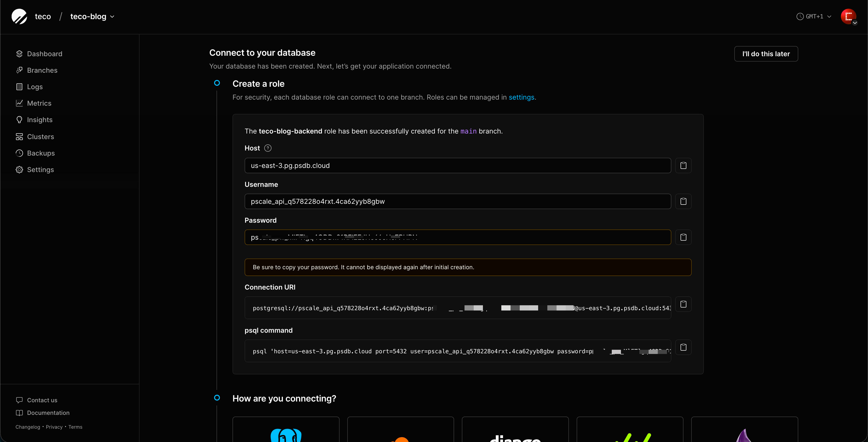The image size is (868, 442).
Task: Copy the Password to clipboard
Action: (x=683, y=237)
